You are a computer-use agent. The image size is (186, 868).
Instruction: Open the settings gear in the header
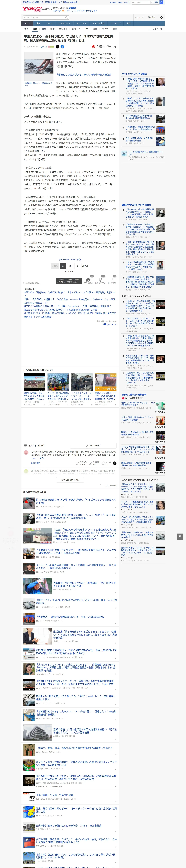(161, 17)
